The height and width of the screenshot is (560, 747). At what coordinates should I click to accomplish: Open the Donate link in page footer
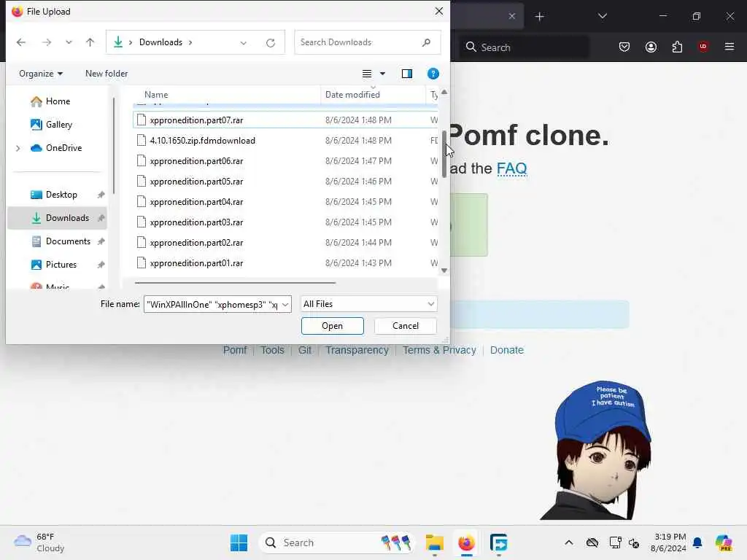tap(507, 351)
